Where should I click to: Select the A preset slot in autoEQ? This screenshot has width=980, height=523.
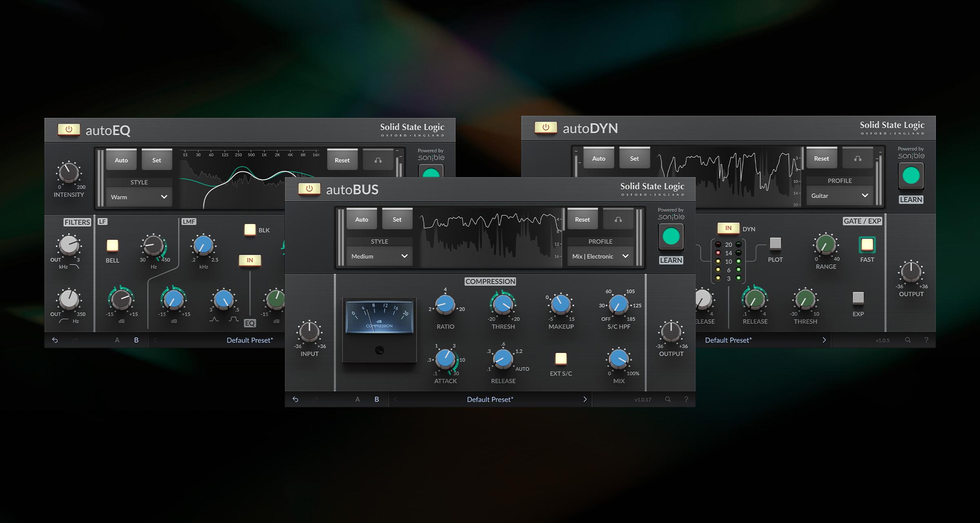(117, 340)
